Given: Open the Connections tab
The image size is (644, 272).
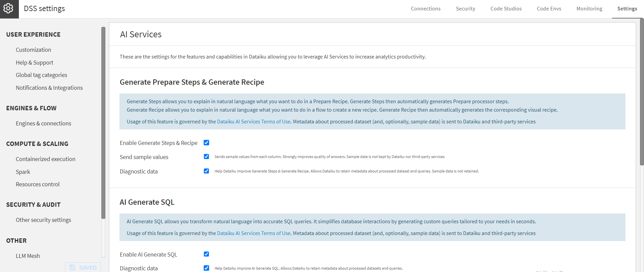Looking at the screenshot, I should [426, 9].
